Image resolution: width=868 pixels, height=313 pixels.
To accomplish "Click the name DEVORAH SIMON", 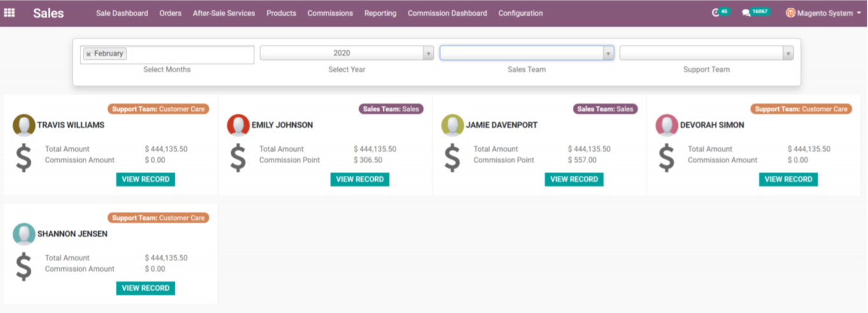I will pyautogui.click(x=712, y=125).
